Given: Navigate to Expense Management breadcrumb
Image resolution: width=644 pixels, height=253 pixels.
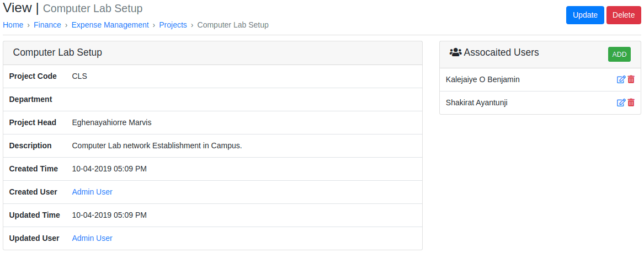Looking at the screenshot, I should 110,25.
